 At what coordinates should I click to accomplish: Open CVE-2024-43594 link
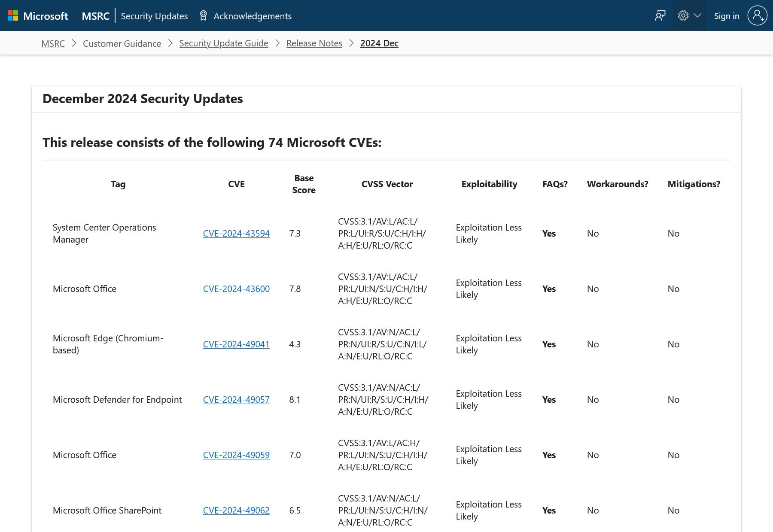(236, 233)
